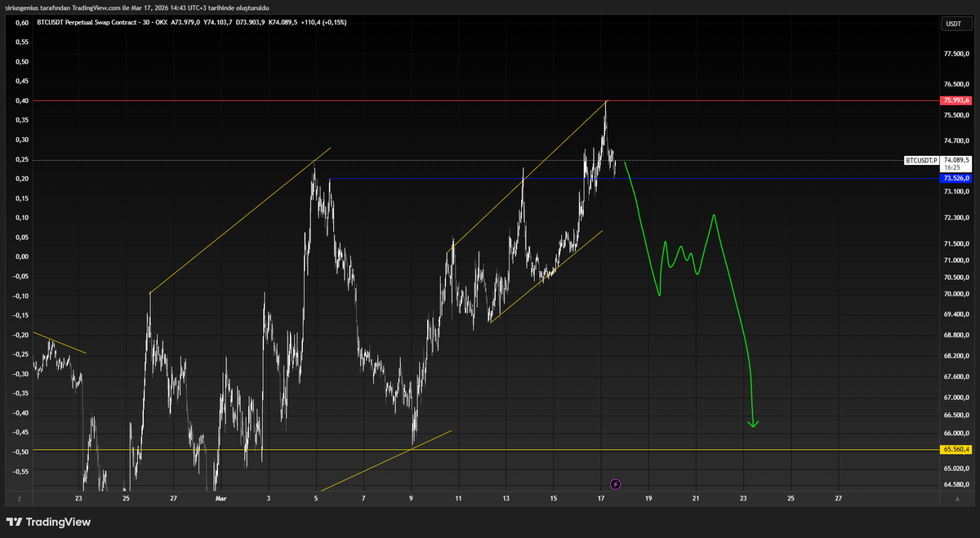
Task: Click the Mar label on the time axis
Action: tap(220, 497)
